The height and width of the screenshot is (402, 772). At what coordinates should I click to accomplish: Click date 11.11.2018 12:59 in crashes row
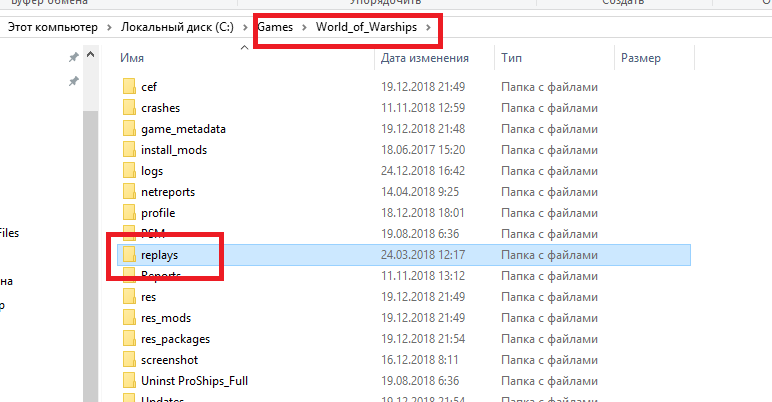tap(423, 108)
